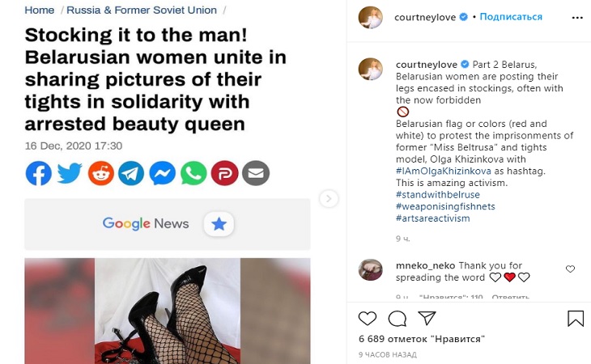Share article via Messenger icon
The width and height of the screenshot is (591, 364).
tap(163, 173)
